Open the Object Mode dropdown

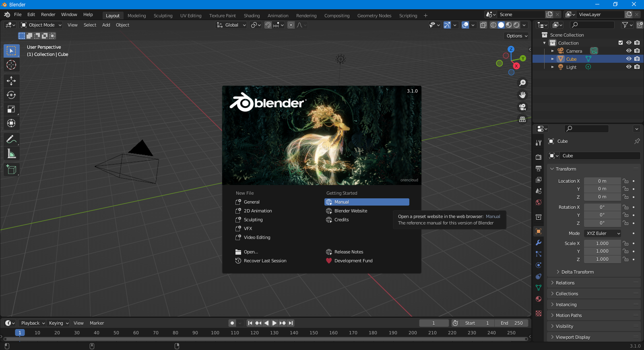(41, 25)
